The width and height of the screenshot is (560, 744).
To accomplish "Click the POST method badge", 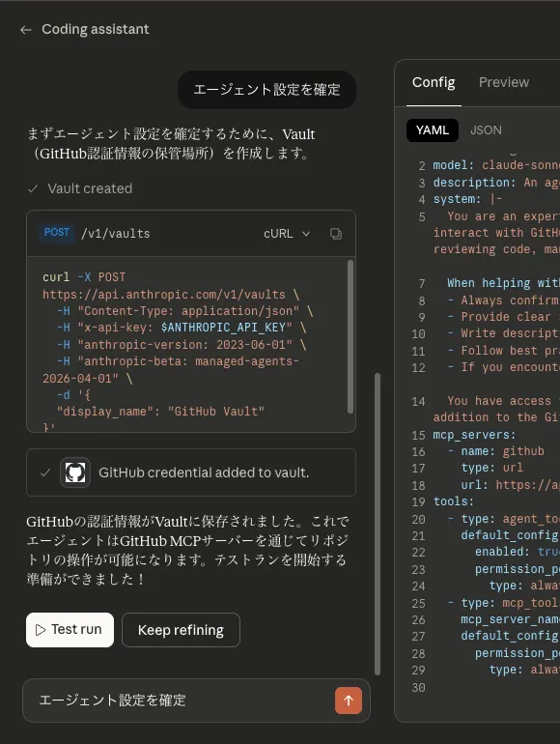I will [x=57, y=233].
